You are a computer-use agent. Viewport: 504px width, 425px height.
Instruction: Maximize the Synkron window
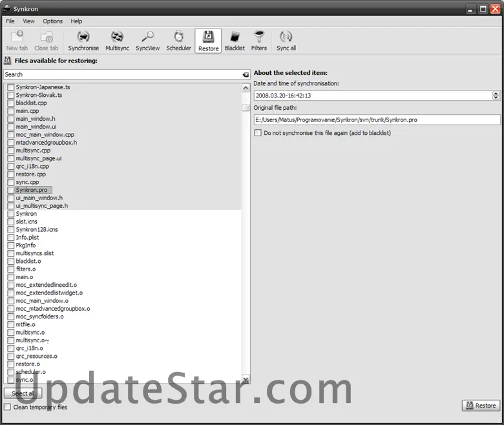coord(483,9)
